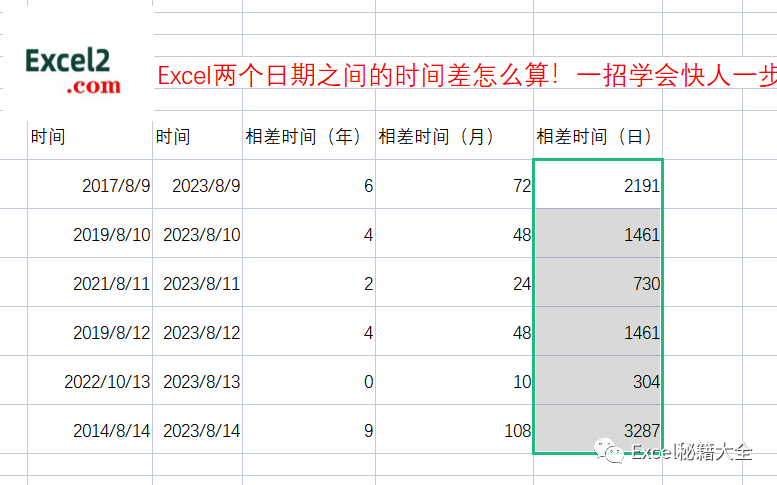Select the cell with date 2023/8/10

coord(198,233)
